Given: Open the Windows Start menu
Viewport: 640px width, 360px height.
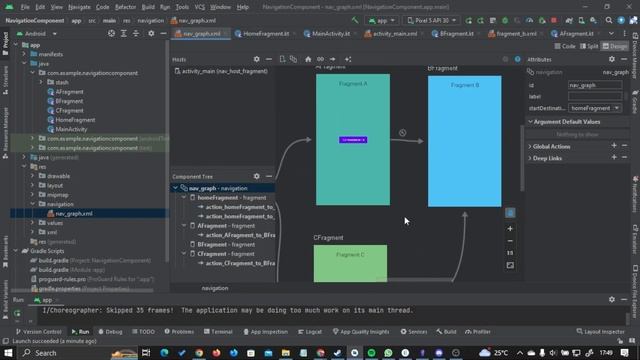Looking at the screenshot, I should [x=8, y=353].
